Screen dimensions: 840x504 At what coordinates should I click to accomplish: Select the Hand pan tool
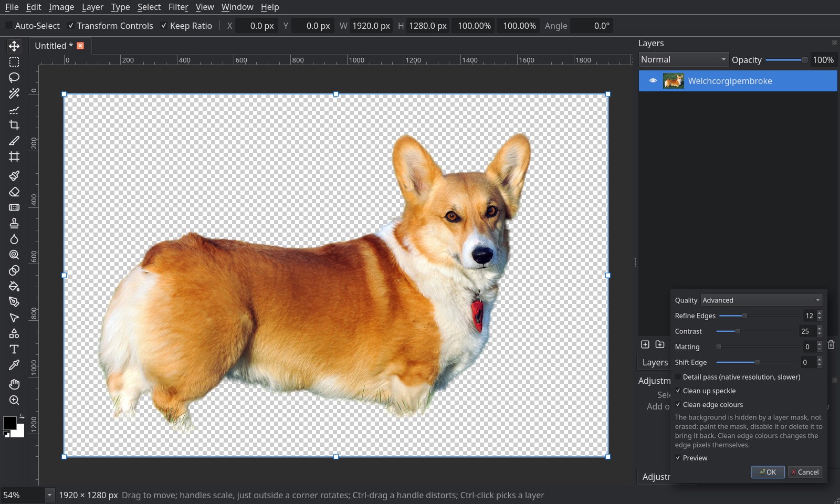[14, 384]
